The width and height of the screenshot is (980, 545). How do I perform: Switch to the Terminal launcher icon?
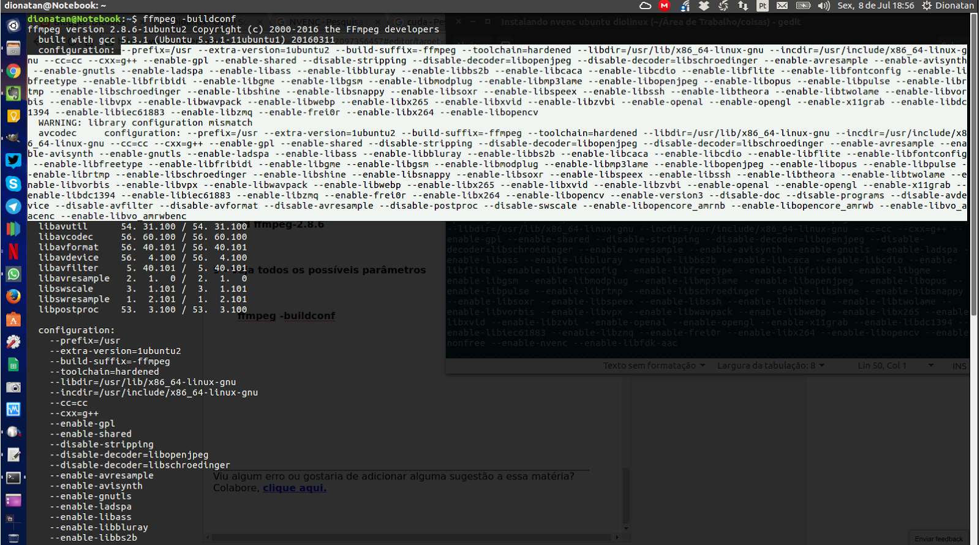13,477
